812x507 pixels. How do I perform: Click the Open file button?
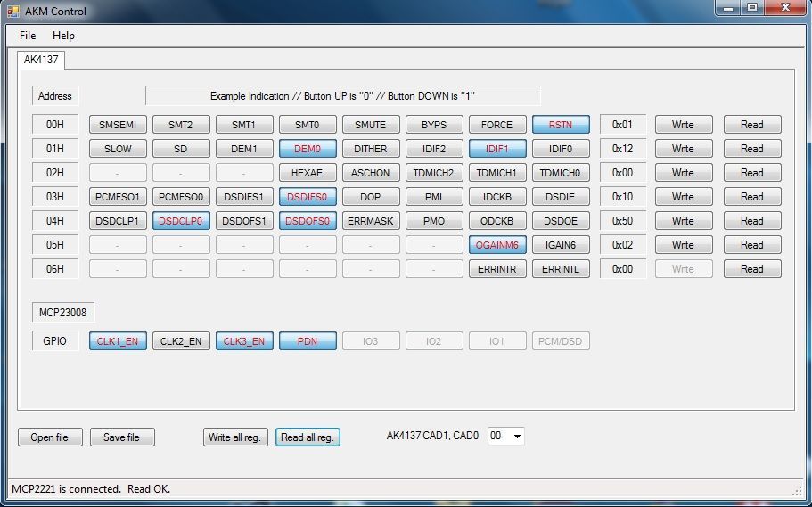tap(50, 437)
